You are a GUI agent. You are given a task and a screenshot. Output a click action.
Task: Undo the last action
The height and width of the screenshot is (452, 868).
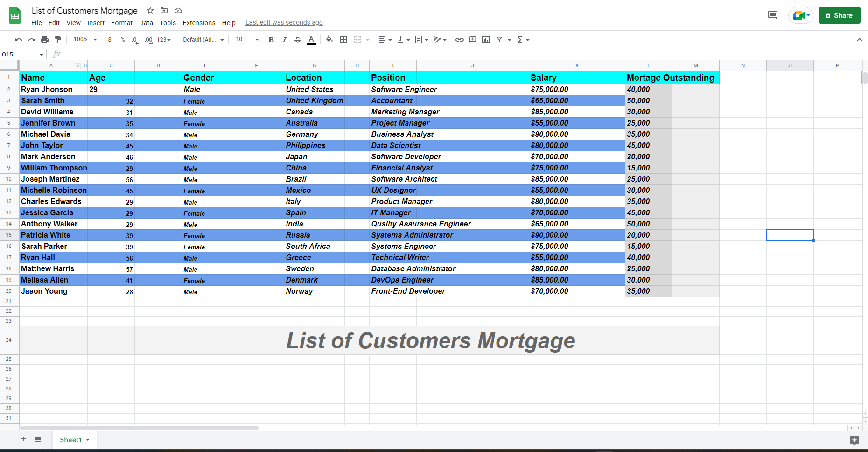tap(19, 40)
